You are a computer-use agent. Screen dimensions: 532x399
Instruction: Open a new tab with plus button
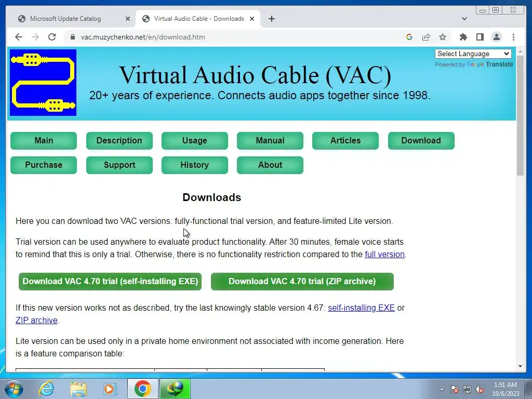click(x=271, y=19)
